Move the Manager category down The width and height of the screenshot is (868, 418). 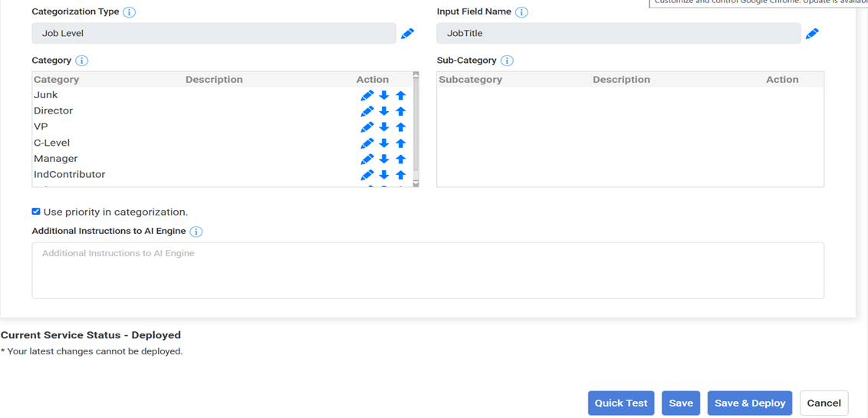click(384, 160)
